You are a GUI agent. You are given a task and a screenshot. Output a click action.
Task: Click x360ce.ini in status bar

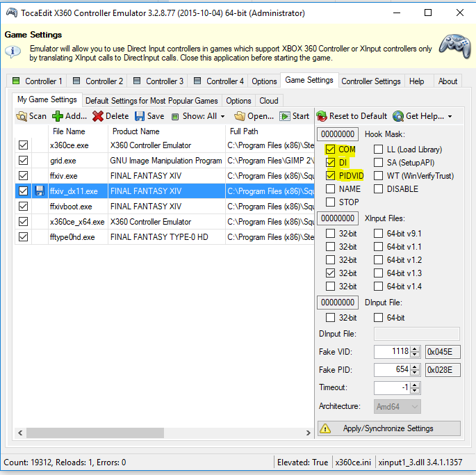click(x=353, y=462)
